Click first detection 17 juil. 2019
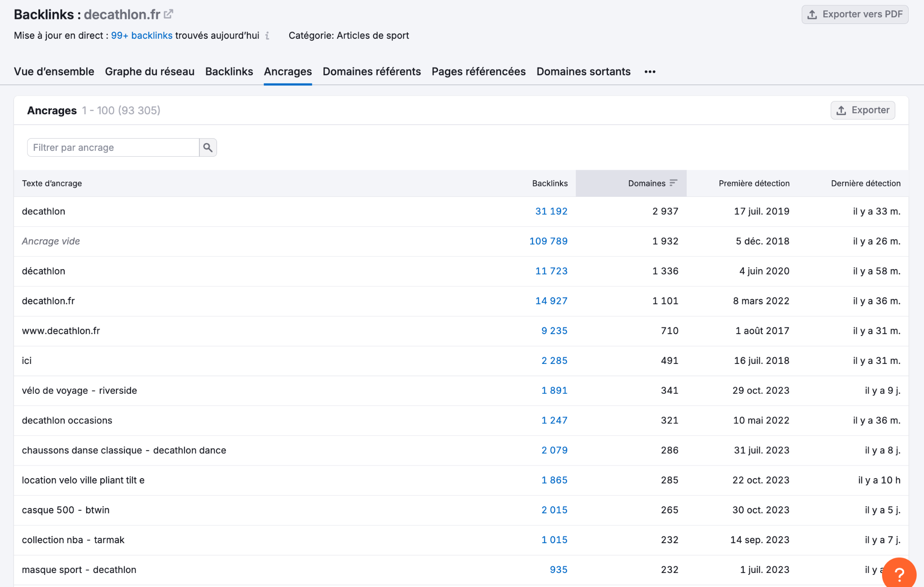The height and width of the screenshot is (587, 924). [x=762, y=211]
